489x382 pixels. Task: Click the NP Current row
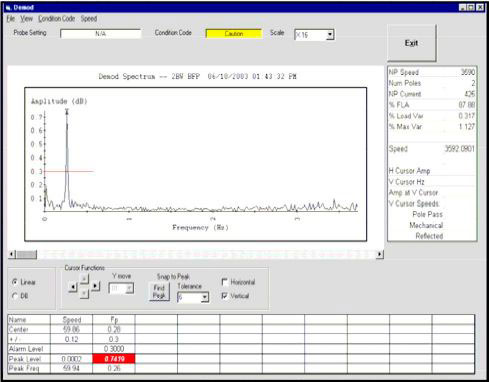[432, 94]
